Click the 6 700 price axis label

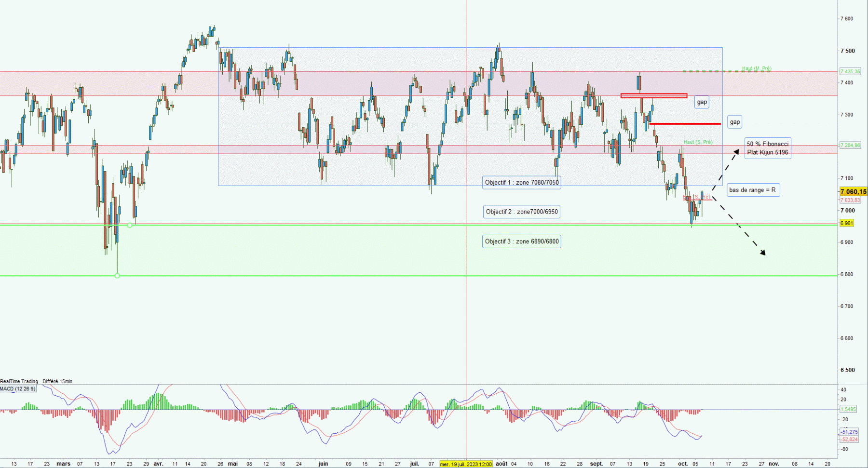coord(847,306)
